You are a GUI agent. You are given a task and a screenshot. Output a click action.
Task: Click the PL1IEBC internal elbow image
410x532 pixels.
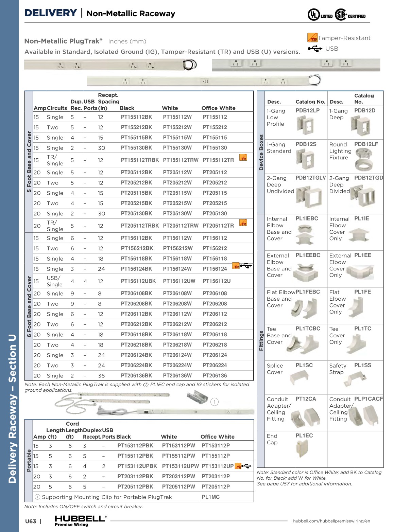click(305, 234)
